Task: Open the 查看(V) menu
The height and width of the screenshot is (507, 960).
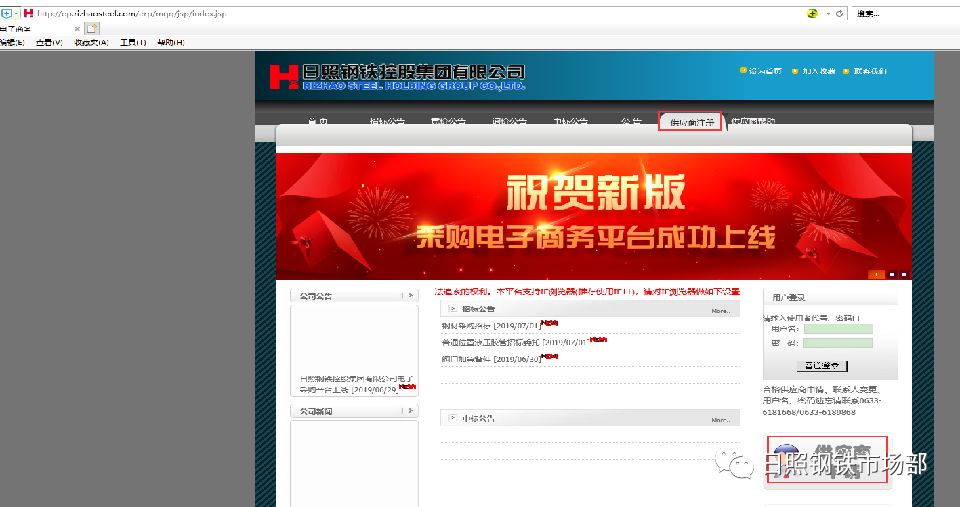Action: point(49,42)
